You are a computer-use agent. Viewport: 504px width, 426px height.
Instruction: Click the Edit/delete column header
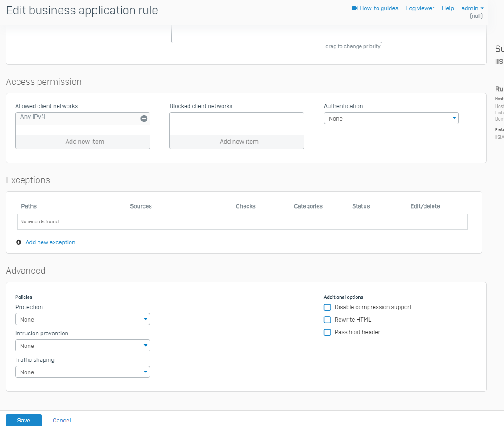425,206
